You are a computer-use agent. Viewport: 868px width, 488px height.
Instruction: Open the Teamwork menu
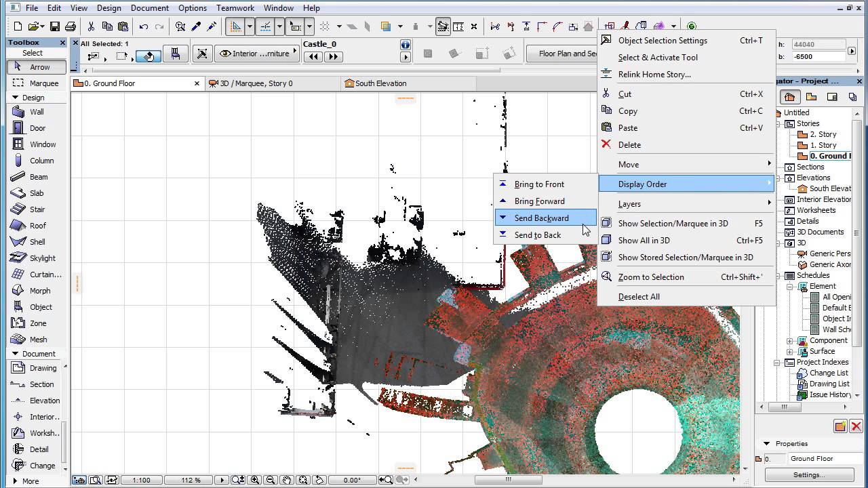[235, 8]
